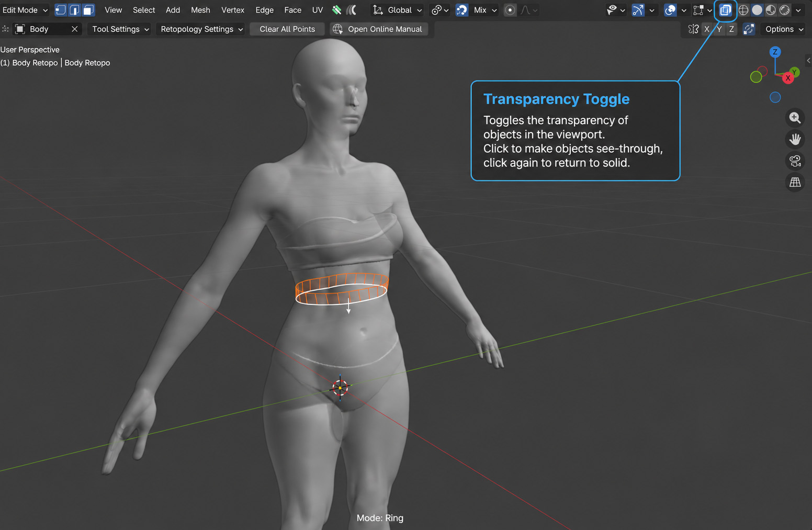Open the Edit Mode dropdown

tap(25, 10)
